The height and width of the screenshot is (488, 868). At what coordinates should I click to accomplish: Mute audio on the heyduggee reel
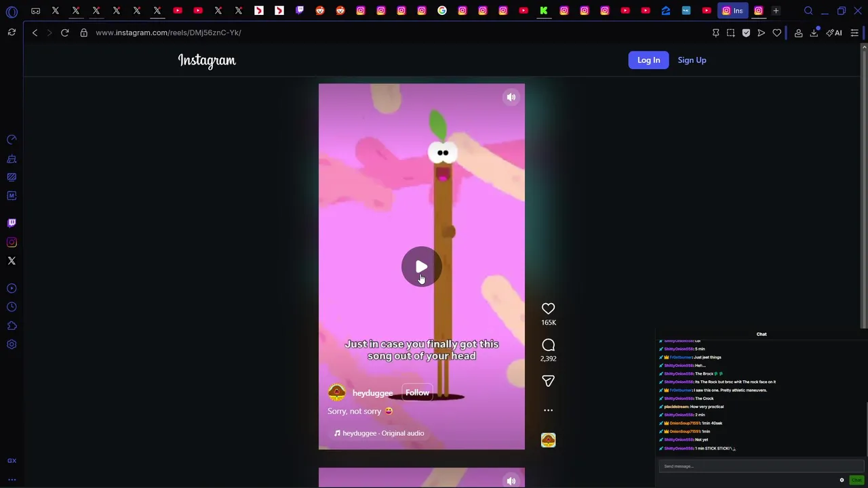(511, 97)
